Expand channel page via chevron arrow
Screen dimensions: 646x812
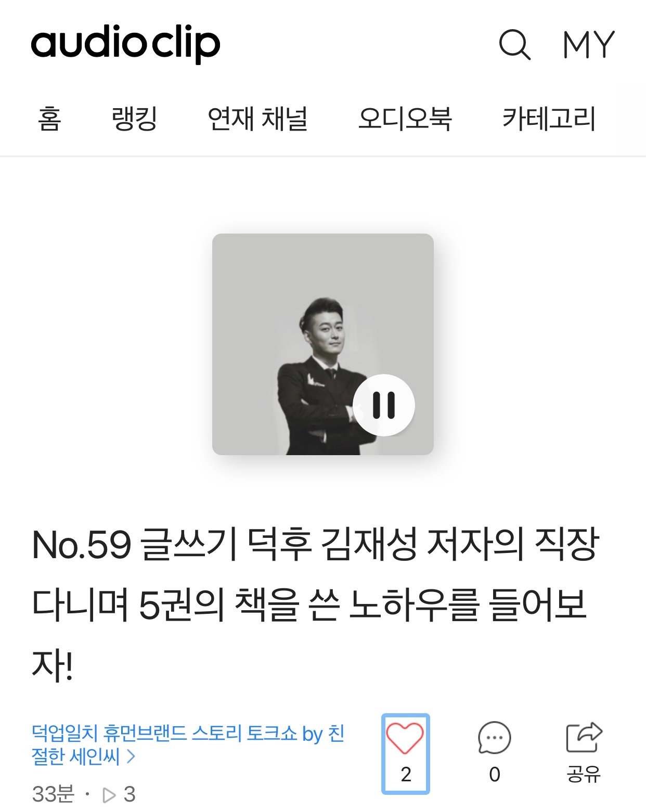click(x=131, y=756)
